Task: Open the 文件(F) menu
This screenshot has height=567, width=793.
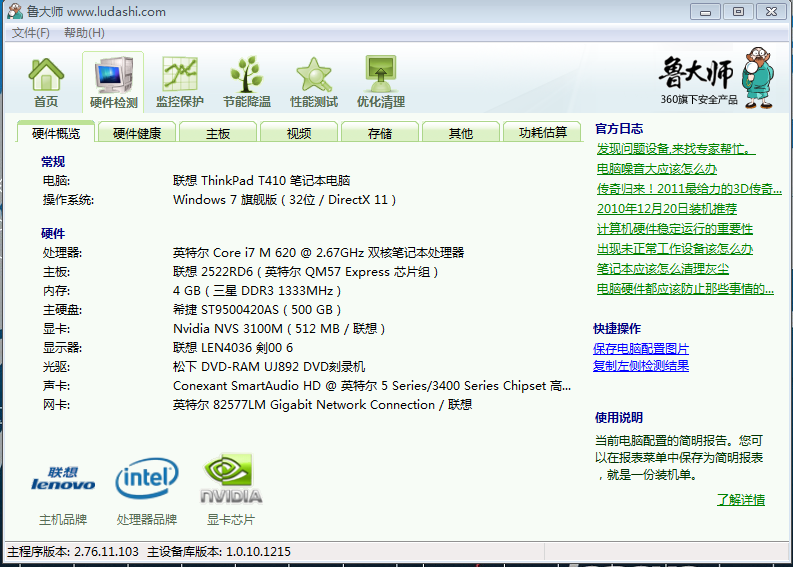Action: click(31, 33)
